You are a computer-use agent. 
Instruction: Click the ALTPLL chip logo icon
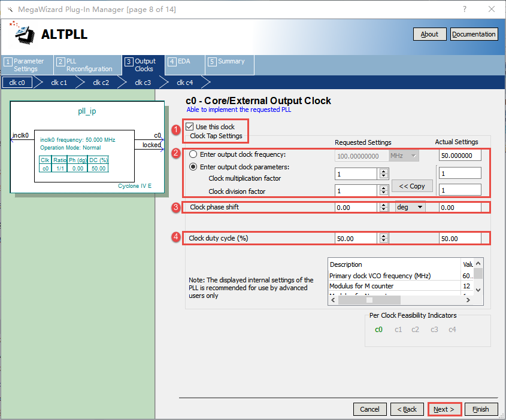click(x=23, y=32)
